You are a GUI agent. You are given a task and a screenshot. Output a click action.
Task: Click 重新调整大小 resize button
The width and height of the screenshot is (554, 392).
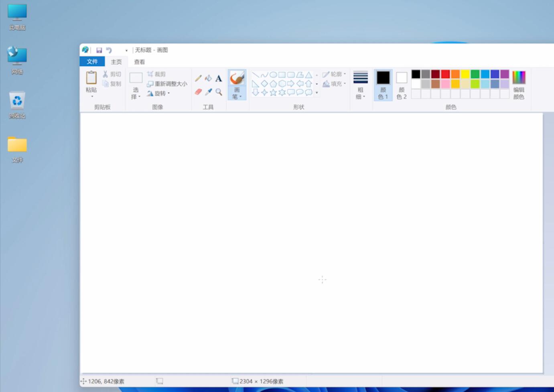(x=167, y=84)
